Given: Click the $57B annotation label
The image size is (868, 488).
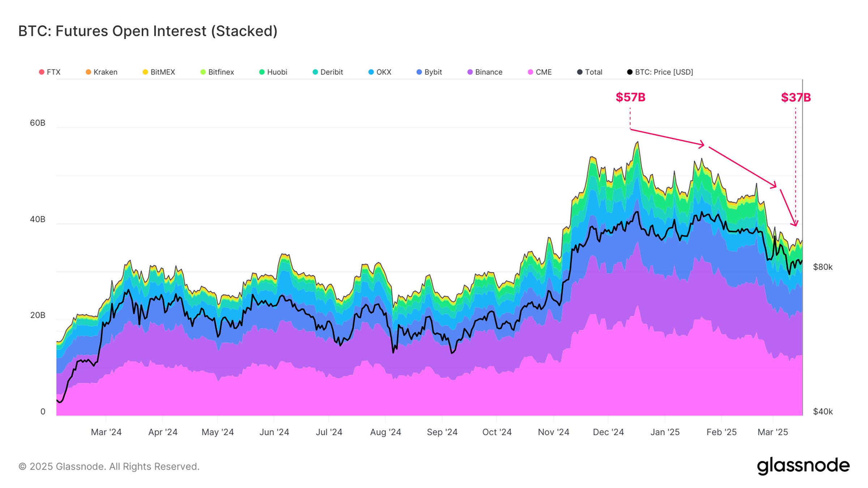Looking at the screenshot, I should click(631, 97).
